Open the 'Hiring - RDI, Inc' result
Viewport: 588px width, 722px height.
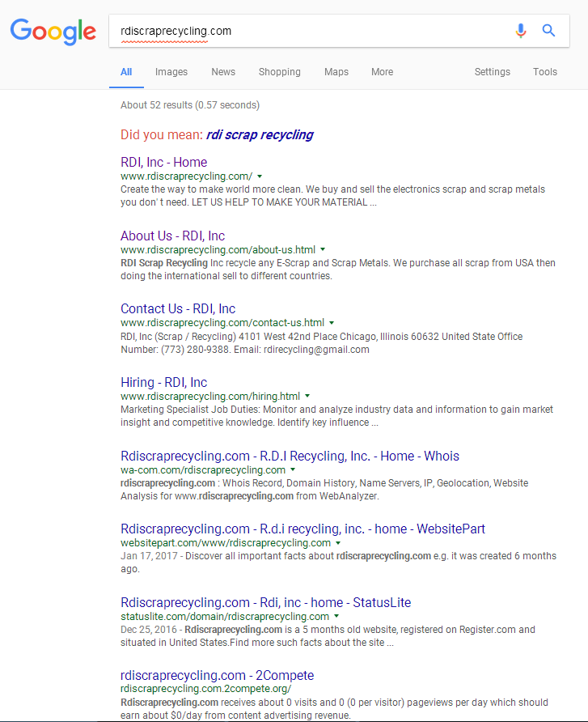(164, 382)
